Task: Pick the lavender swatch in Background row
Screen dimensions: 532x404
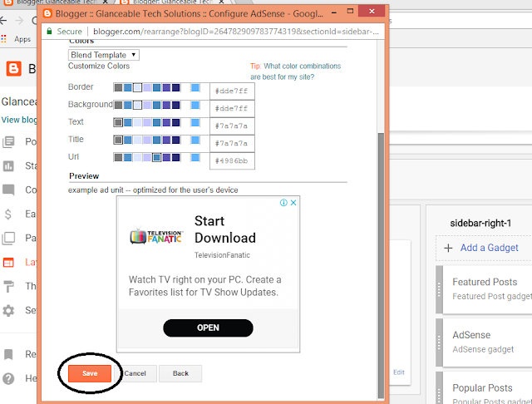Action: click(147, 105)
